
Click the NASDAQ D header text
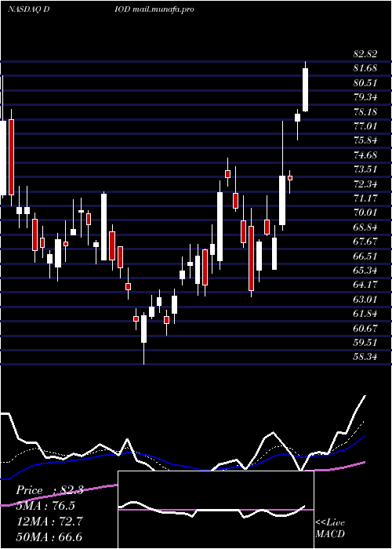coord(29,9)
